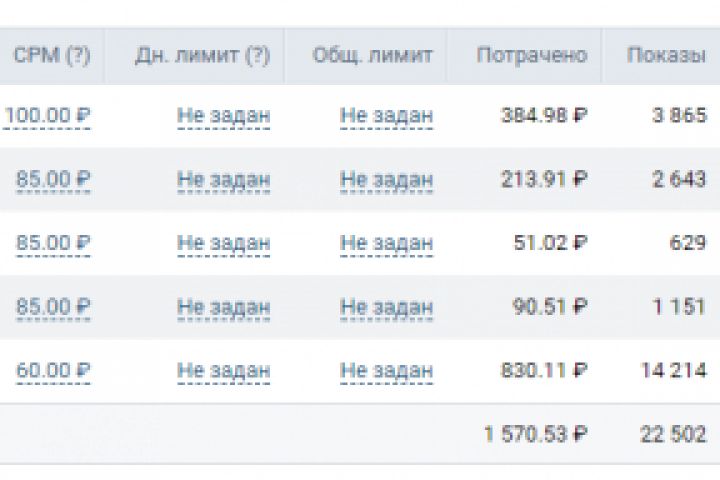
Task: Set total limit in the 90.51 ₽ spent row
Action: [386, 307]
